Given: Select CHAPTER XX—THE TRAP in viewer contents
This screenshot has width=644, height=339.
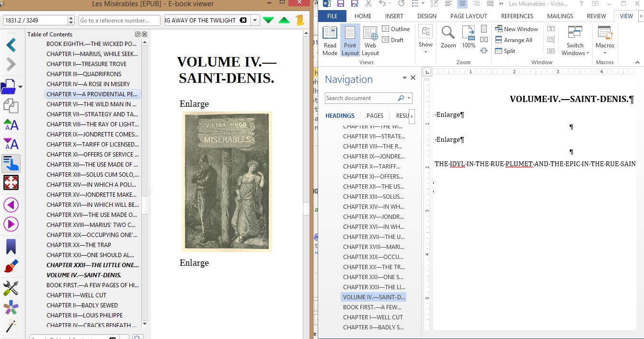Looking at the screenshot, I should tap(79, 245).
